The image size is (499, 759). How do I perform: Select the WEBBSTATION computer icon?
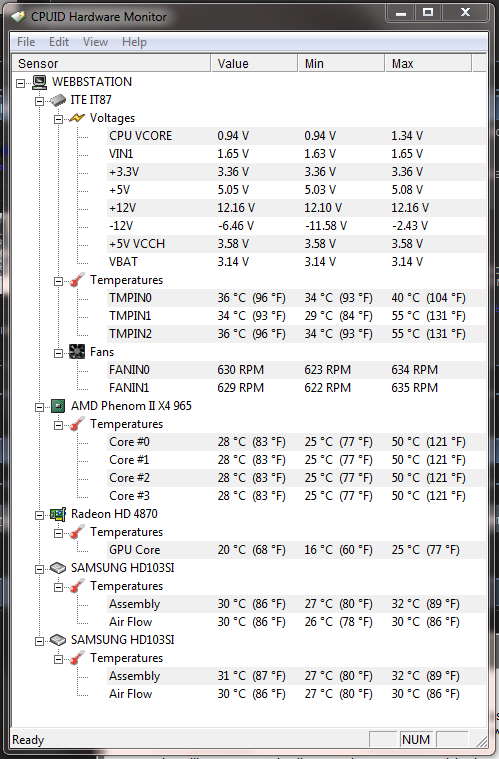click(x=39, y=82)
